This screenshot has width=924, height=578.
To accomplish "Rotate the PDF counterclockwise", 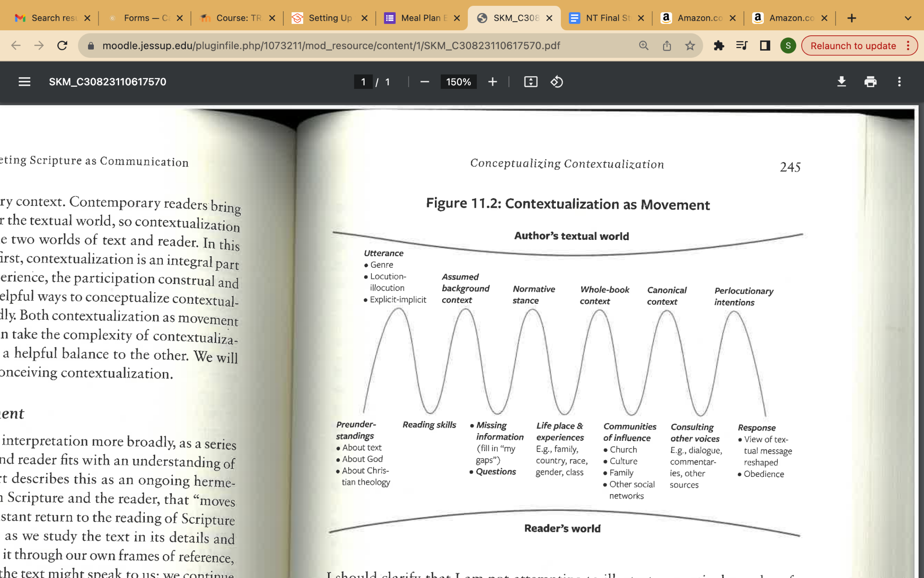I will point(557,82).
